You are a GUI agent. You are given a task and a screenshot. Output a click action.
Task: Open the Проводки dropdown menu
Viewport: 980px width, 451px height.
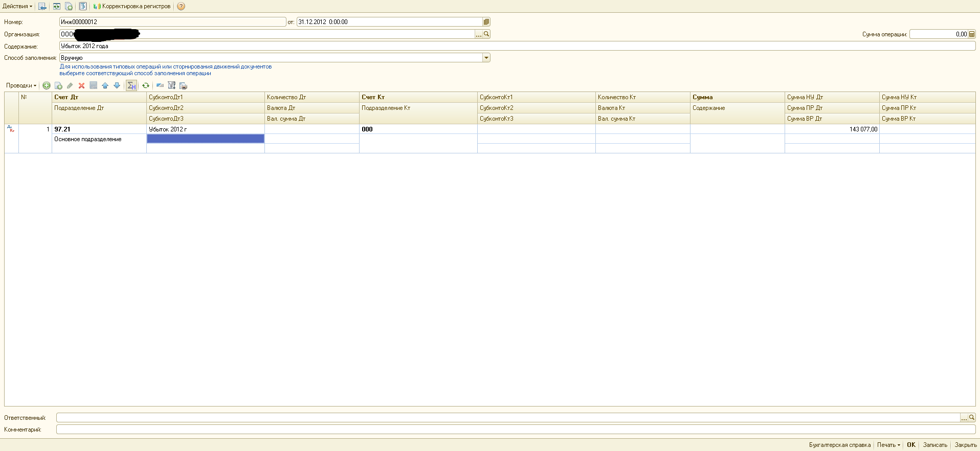point(21,85)
